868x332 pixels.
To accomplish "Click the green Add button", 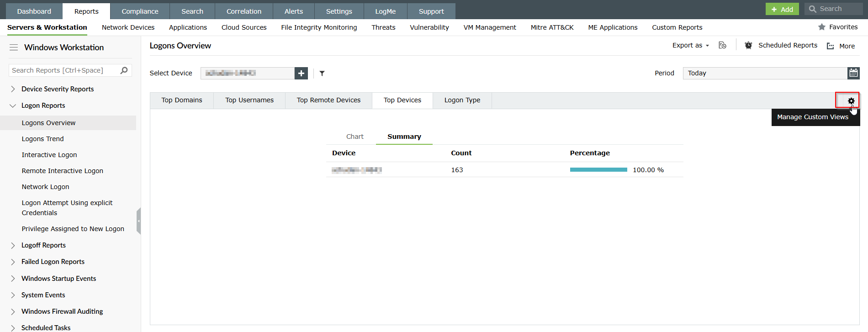I will (x=782, y=9).
